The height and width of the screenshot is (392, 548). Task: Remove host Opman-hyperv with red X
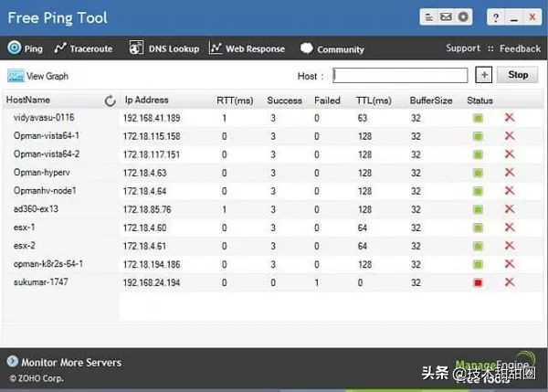[x=510, y=172]
